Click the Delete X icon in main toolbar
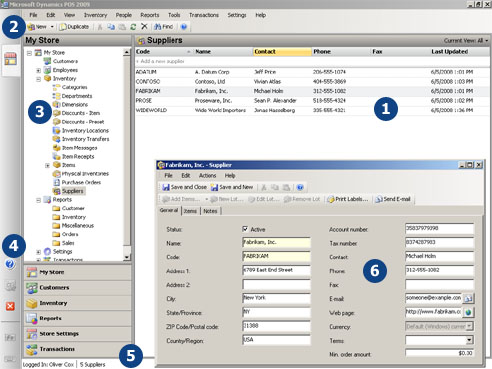Viewport: 492px width, 369px height. coord(144,27)
